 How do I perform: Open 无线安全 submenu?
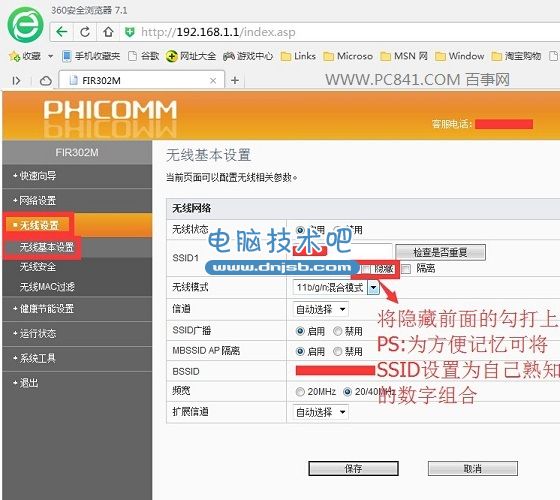coord(38,267)
